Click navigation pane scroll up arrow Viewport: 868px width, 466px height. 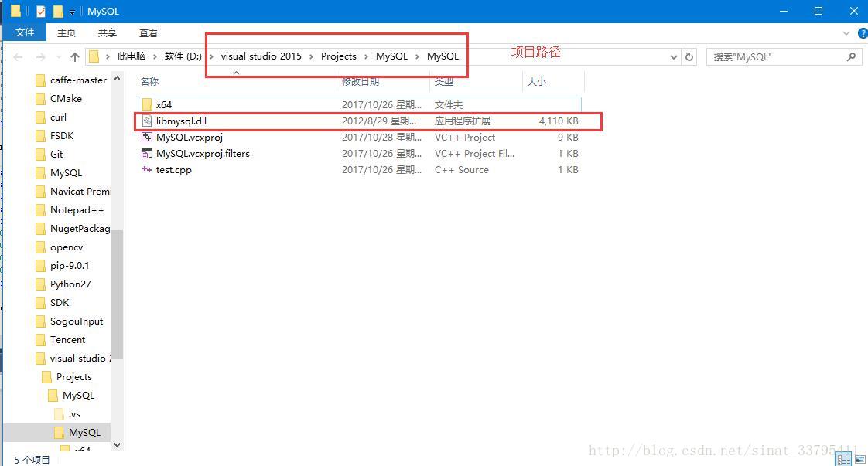[x=117, y=79]
